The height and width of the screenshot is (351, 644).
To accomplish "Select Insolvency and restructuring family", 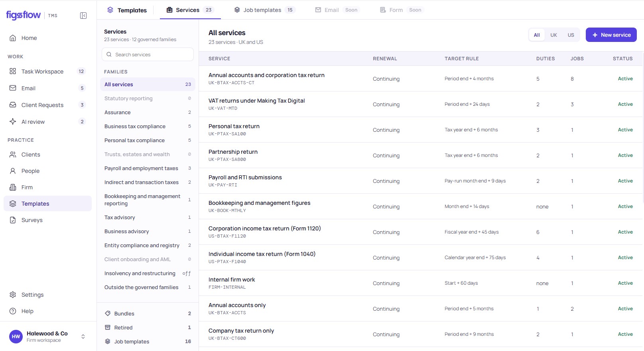I will pos(148,273).
